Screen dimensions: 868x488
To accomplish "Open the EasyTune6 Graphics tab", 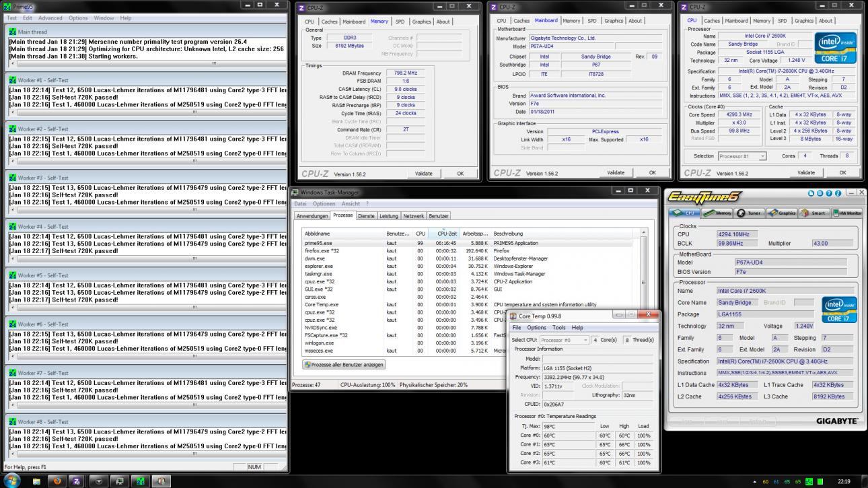I will coord(781,213).
